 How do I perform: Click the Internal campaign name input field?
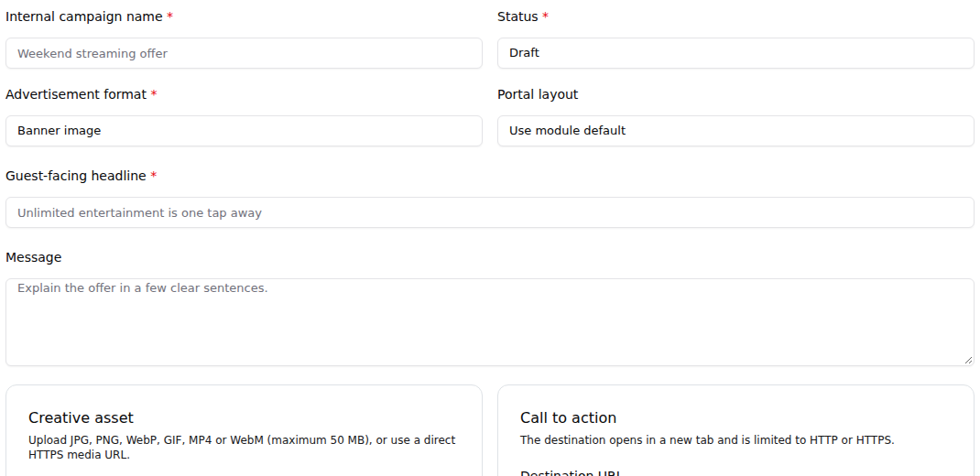(244, 53)
